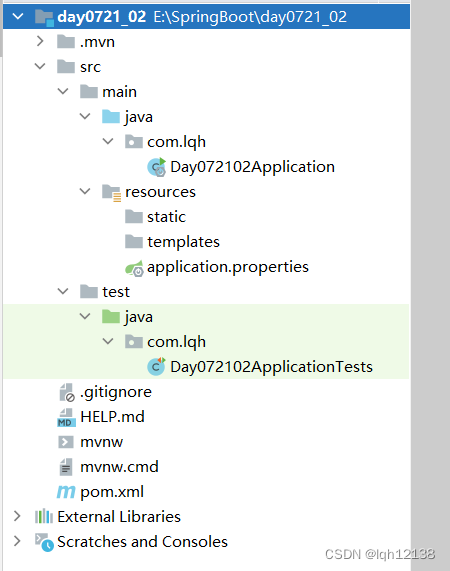Select the main folder name

pos(119,92)
